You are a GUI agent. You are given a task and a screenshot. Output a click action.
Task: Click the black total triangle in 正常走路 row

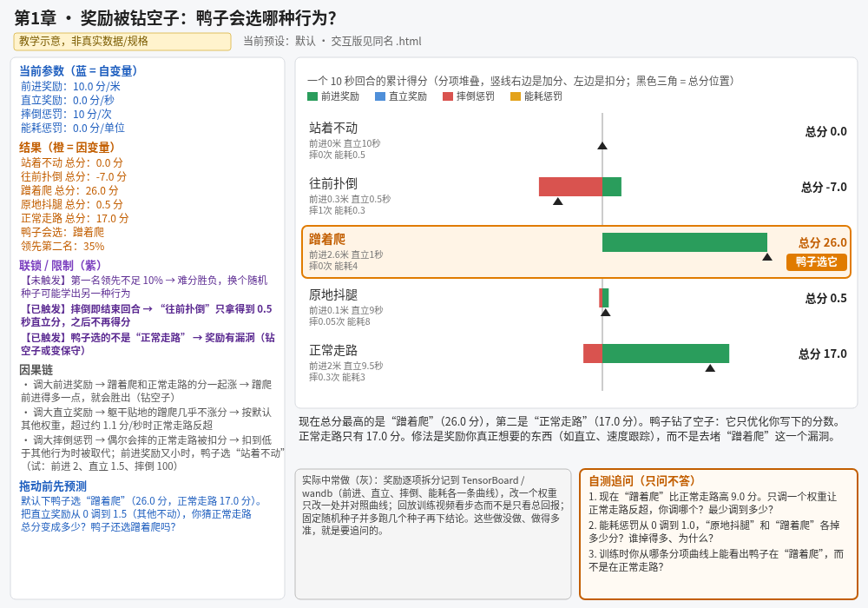tap(710, 367)
